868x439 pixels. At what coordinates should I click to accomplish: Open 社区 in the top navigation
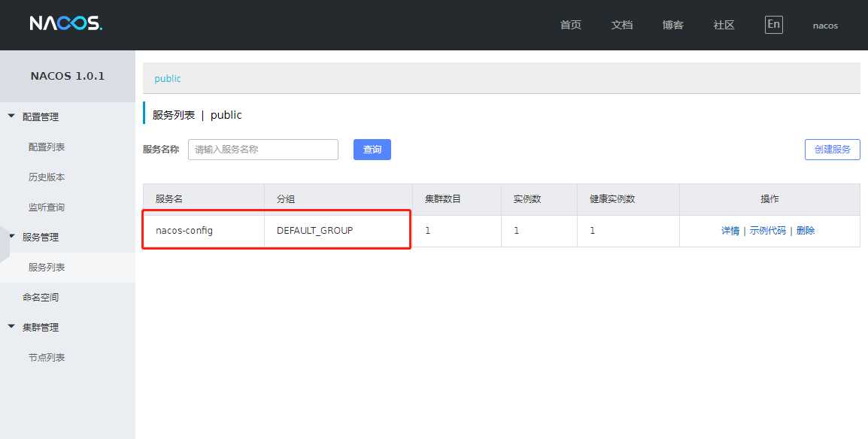724,25
